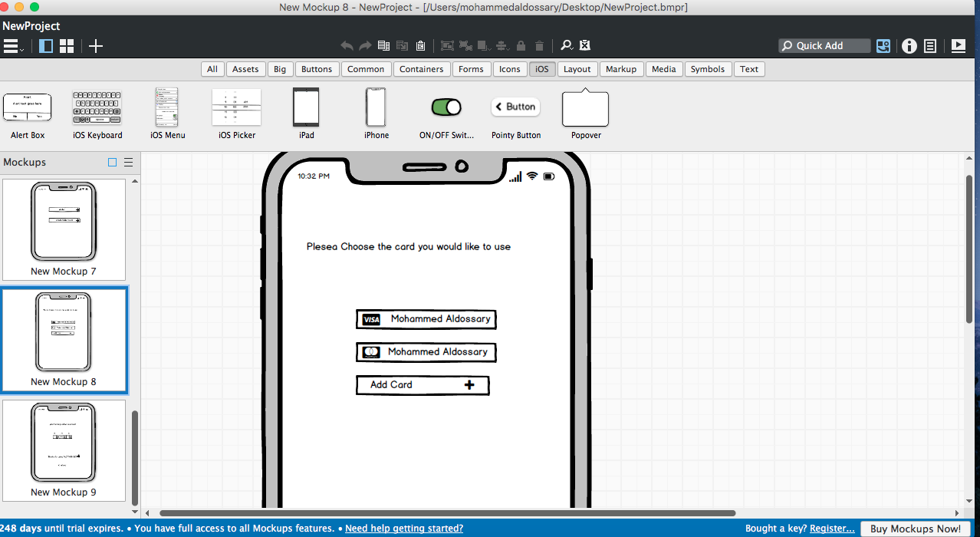Select the Forms library category
Screen dimensions: 980x537
click(471, 69)
